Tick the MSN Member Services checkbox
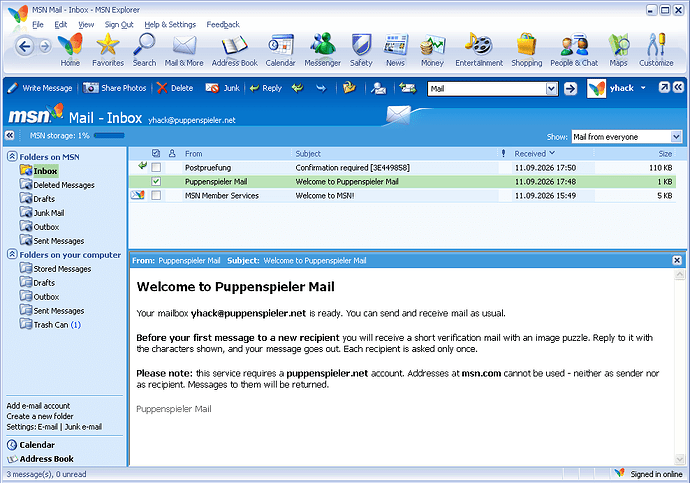 click(156, 195)
